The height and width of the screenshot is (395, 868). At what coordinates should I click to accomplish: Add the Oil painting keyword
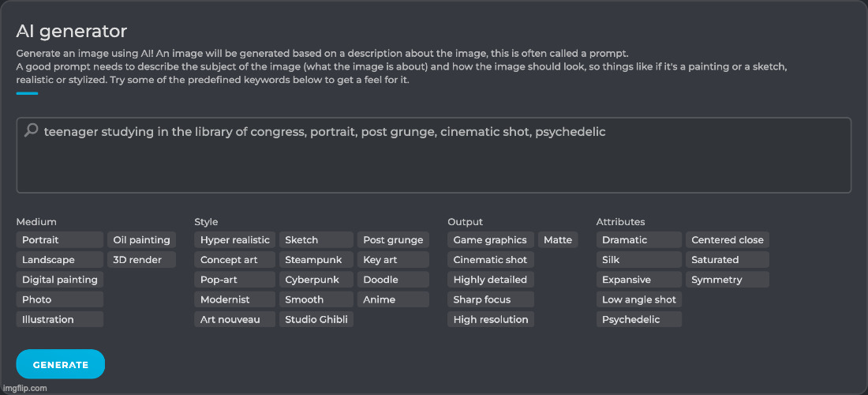141,240
